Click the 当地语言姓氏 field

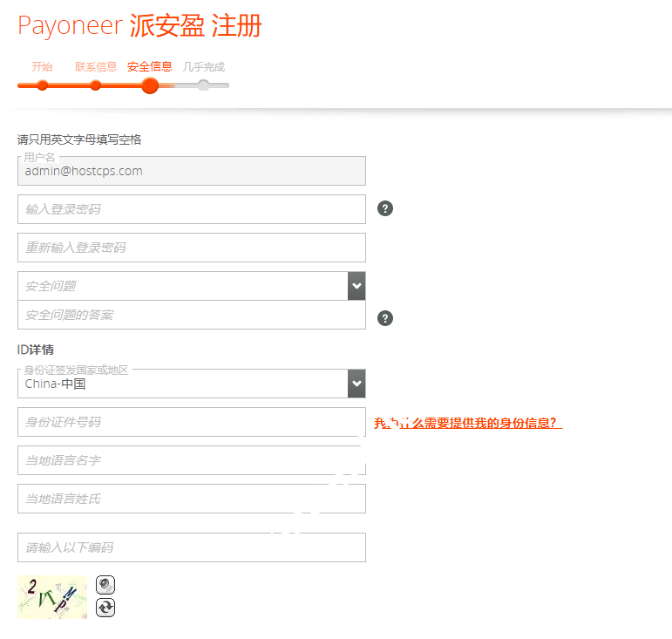click(191, 499)
